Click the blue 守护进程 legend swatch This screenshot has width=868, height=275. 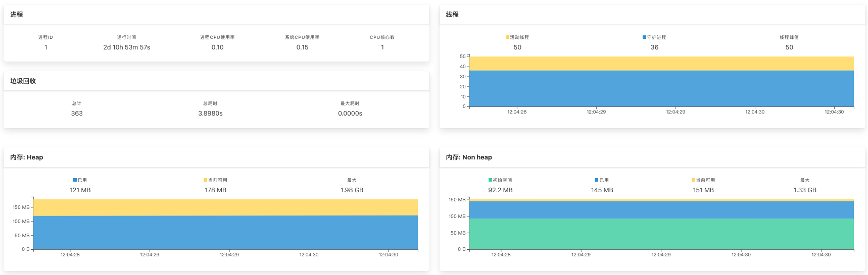644,37
